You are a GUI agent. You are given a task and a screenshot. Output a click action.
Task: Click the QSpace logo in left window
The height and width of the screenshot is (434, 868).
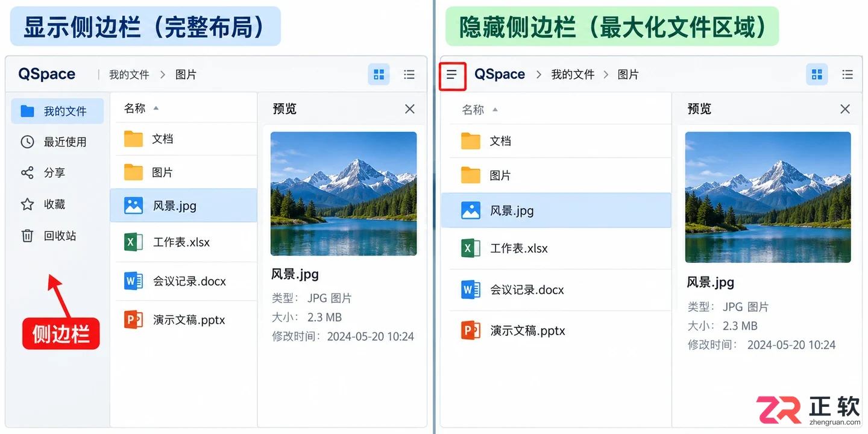[47, 74]
